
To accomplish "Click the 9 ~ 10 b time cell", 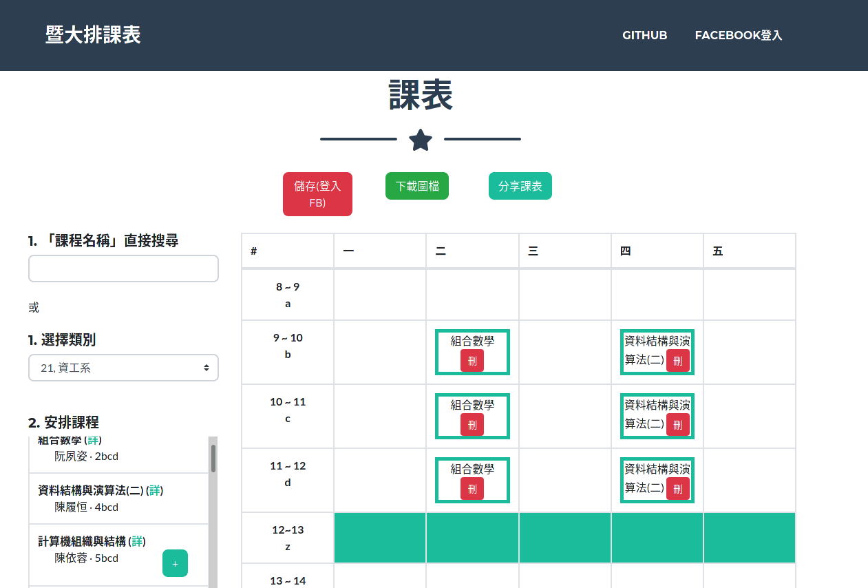I will [288, 353].
